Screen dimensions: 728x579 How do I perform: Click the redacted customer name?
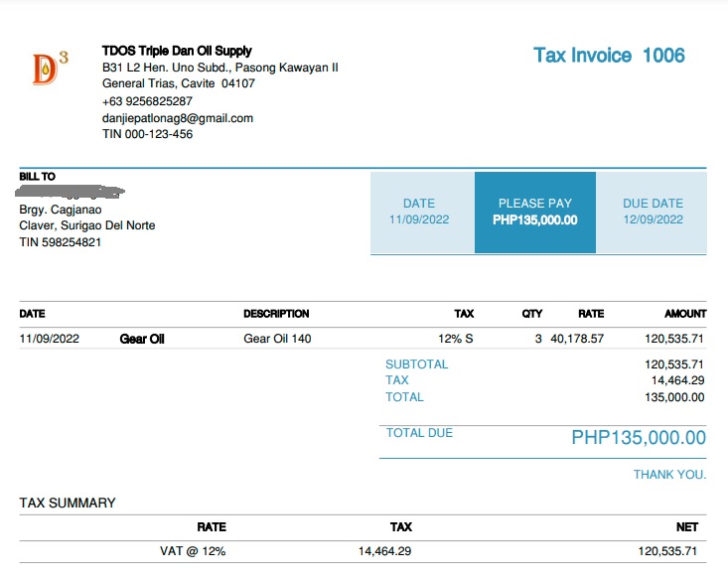point(72,191)
